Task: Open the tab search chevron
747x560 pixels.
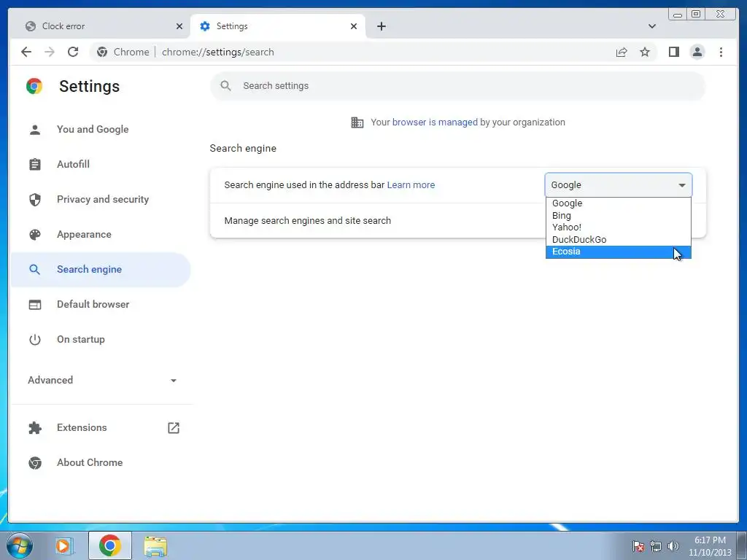Action: (652, 26)
